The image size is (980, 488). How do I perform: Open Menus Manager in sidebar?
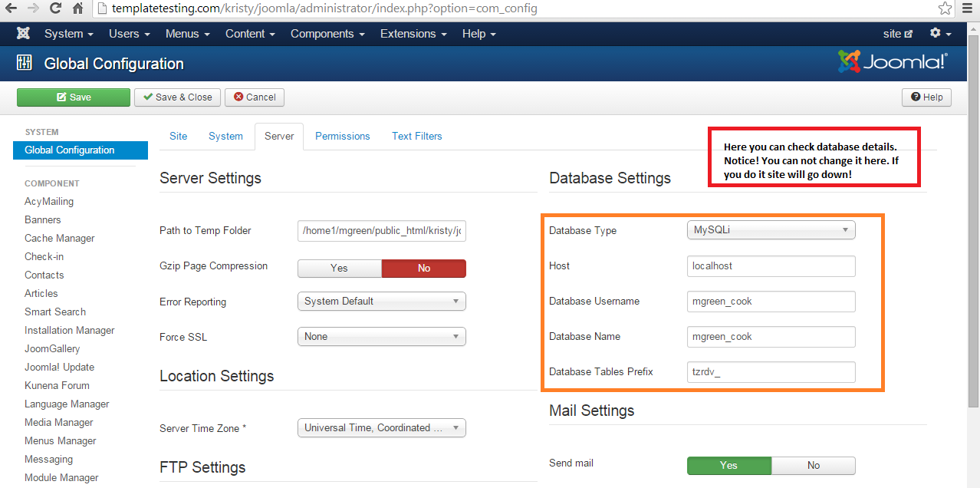click(x=61, y=440)
